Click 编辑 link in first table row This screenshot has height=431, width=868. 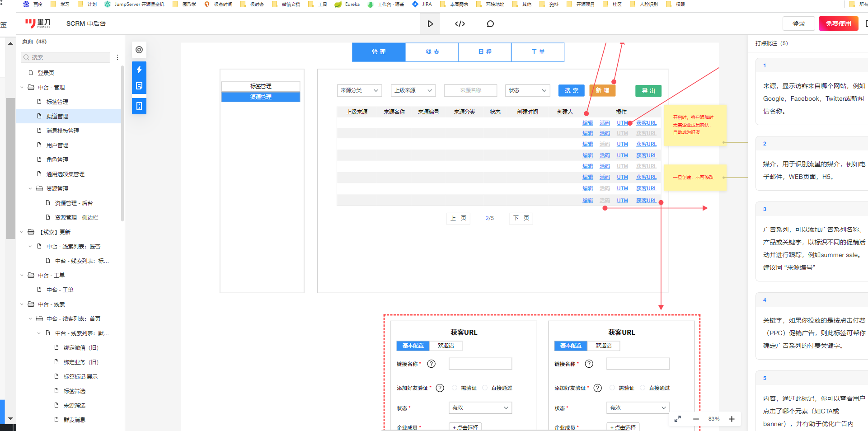point(587,123)
